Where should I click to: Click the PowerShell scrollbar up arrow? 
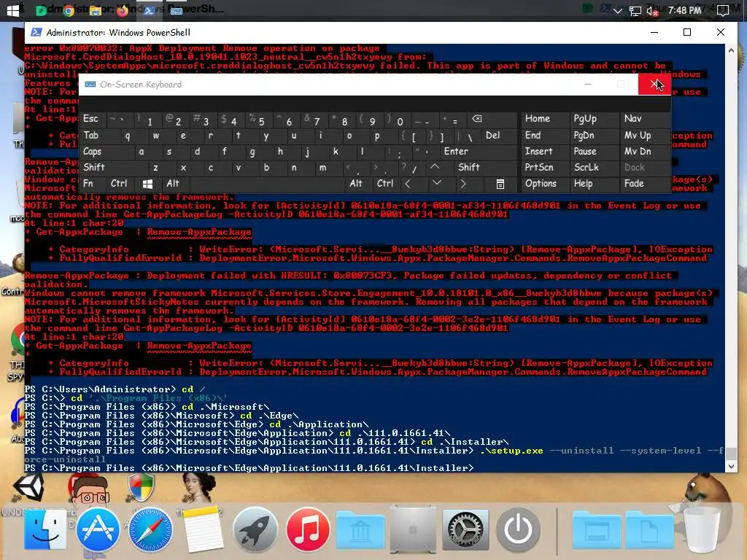731,50
